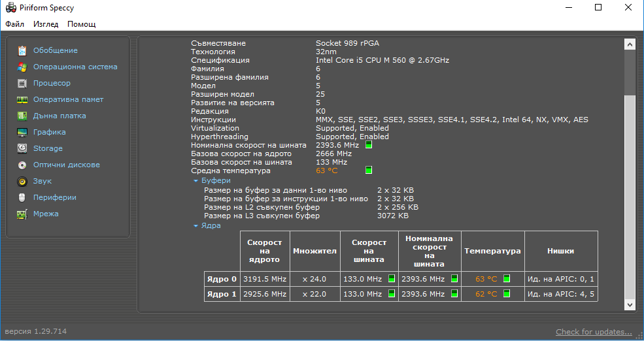The width and height of the screenshot is (644, 341).
Task: Click Ядро 0 bus speed graph icon
Action: pyautogui.click(x=392, y=279)
